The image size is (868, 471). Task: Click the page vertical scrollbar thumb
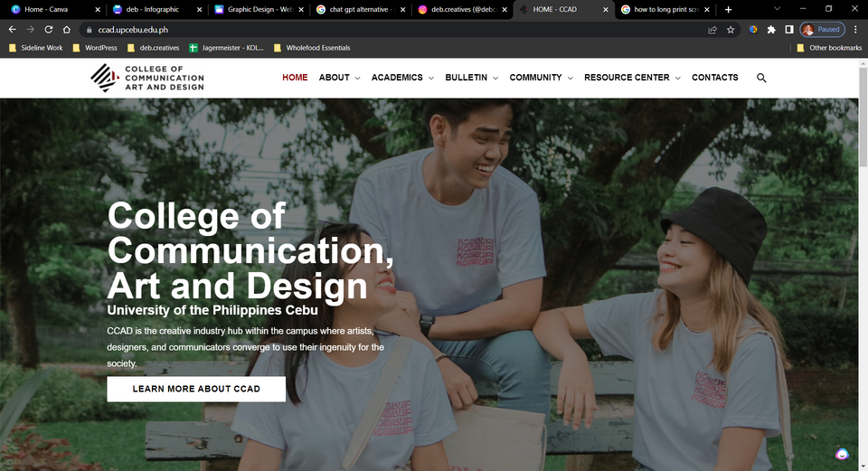(x=863, y=118)
